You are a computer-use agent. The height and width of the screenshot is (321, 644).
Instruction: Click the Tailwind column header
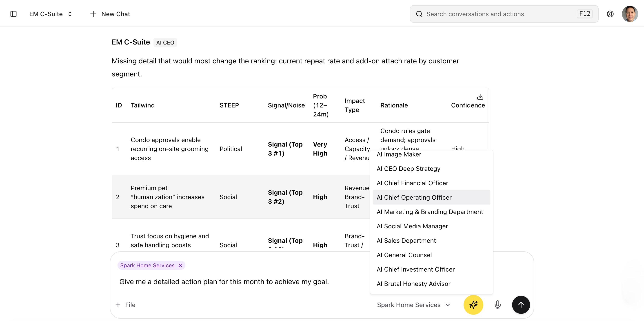tap(143, 105)
